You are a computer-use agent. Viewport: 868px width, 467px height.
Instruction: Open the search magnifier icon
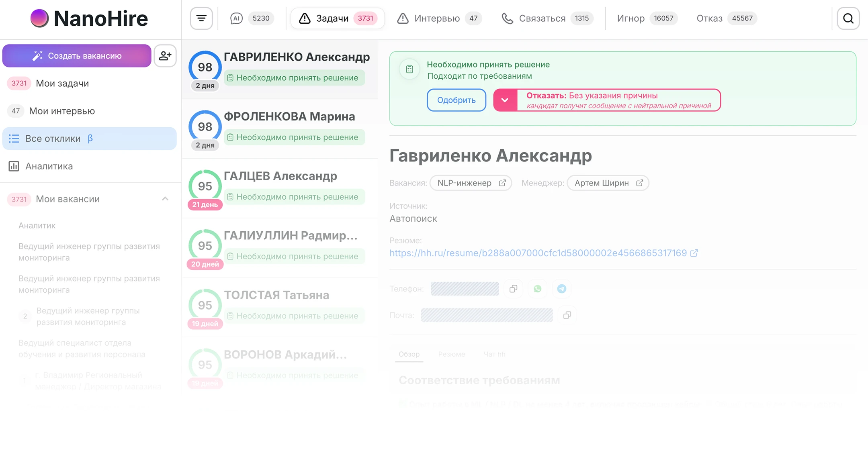coord(848,18)
